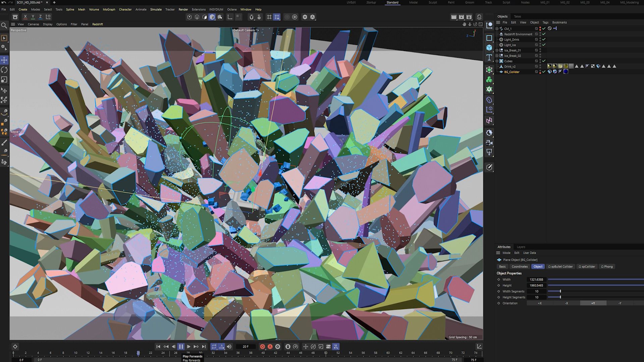Screen dimensions: 644x362
Task: Switch to the Coordinates attribute tab
Action: 520,266
